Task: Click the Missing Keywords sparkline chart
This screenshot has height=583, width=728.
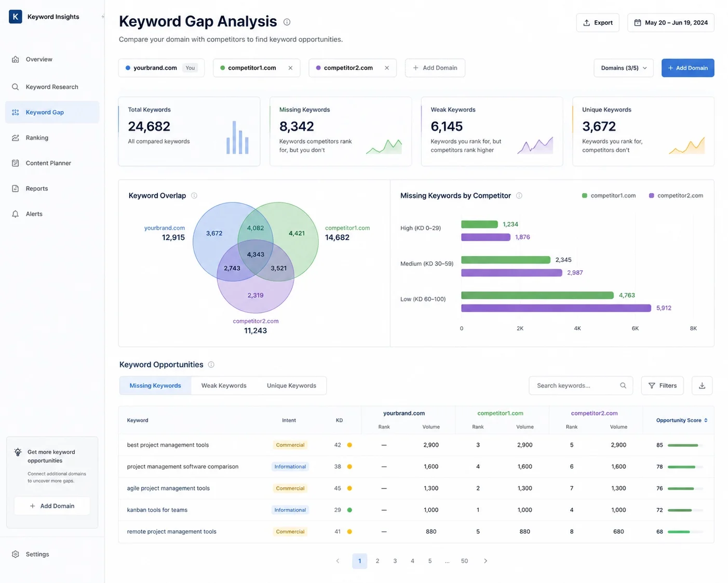Action: point(384,147)
